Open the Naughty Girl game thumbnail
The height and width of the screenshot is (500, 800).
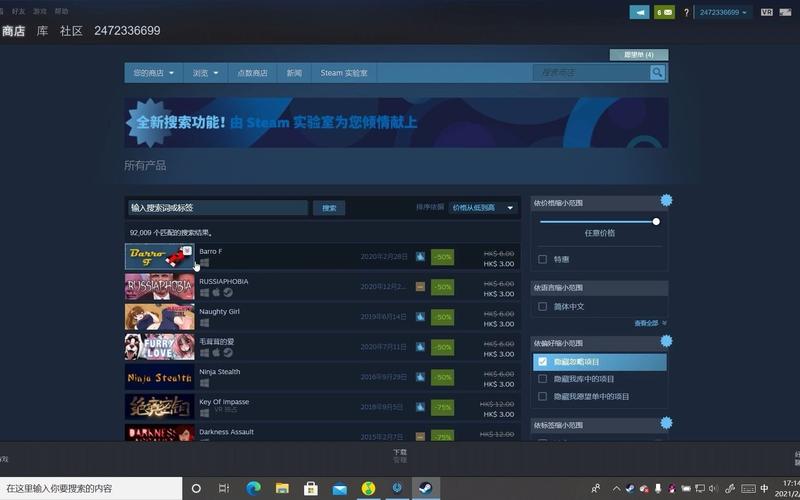(x=160, y=317)
